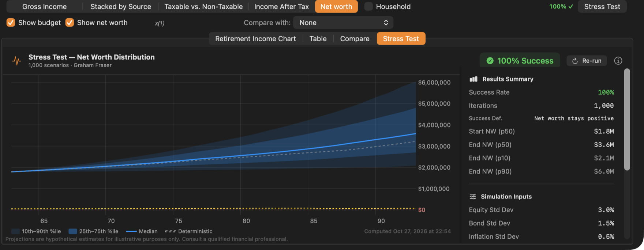Image resolution: width=644 pixels, height=250 pixels.
Task: Click the Simulation Inputs sliders icon
Action: [x=473, y=197]
